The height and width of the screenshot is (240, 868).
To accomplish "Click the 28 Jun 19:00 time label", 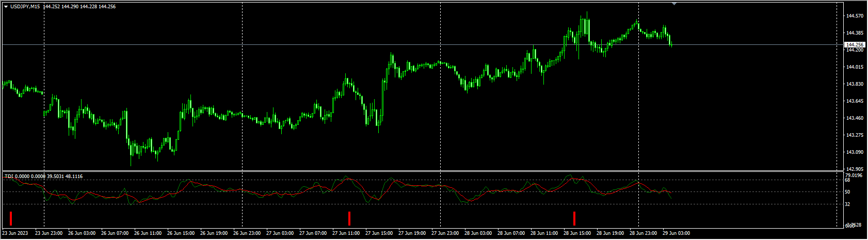I will pos(610,233).
